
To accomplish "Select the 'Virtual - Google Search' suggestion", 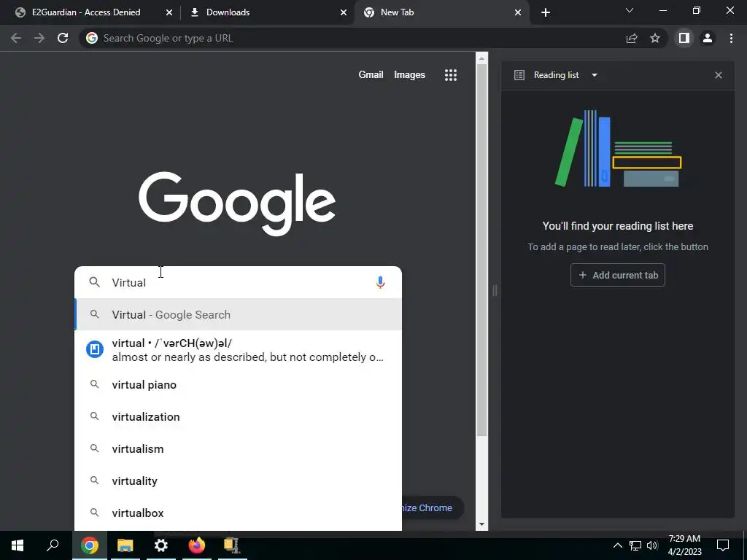I will (239, 315).
